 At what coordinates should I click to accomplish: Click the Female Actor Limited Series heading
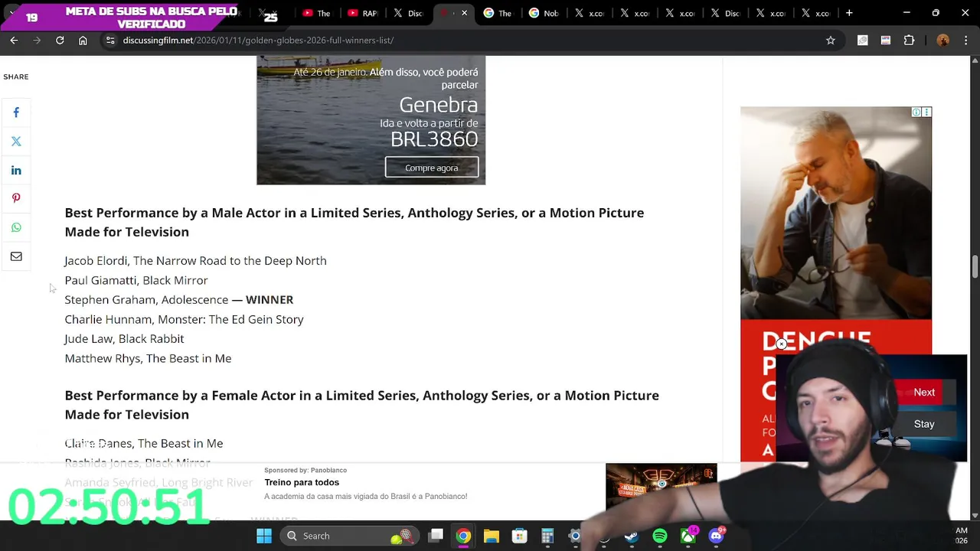[x=361, y=405]
